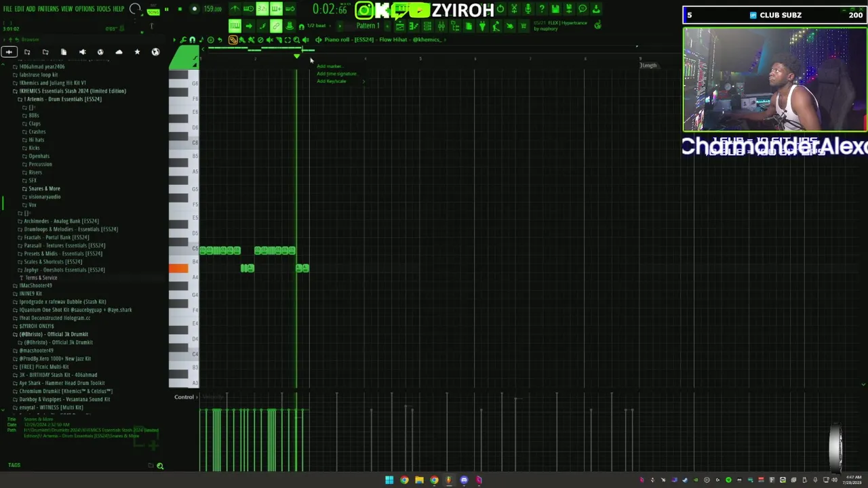Image resolution: width=868 pixels, height=488 pixels.
Task: Click the undo history icon
Action: (500, 8)
